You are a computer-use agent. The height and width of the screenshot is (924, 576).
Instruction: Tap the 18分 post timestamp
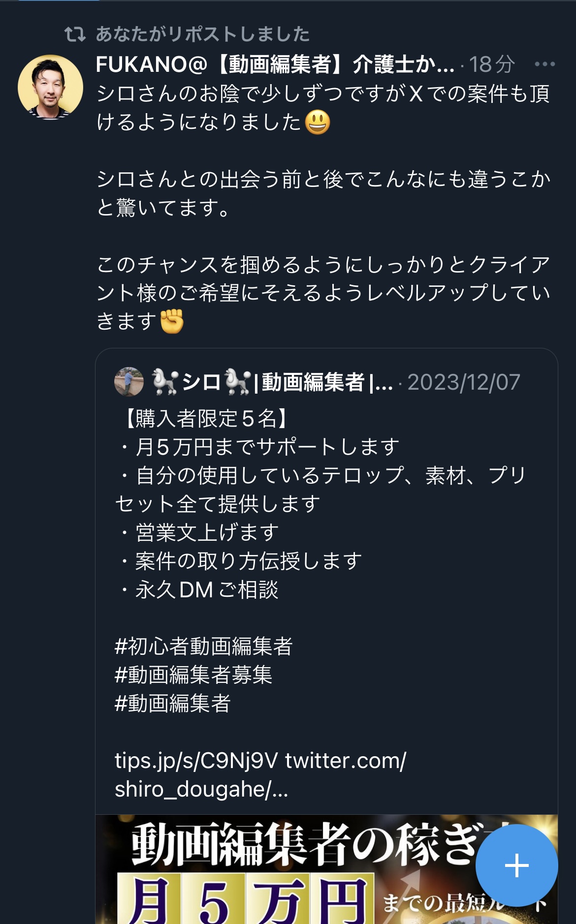[x=491, y=64]
